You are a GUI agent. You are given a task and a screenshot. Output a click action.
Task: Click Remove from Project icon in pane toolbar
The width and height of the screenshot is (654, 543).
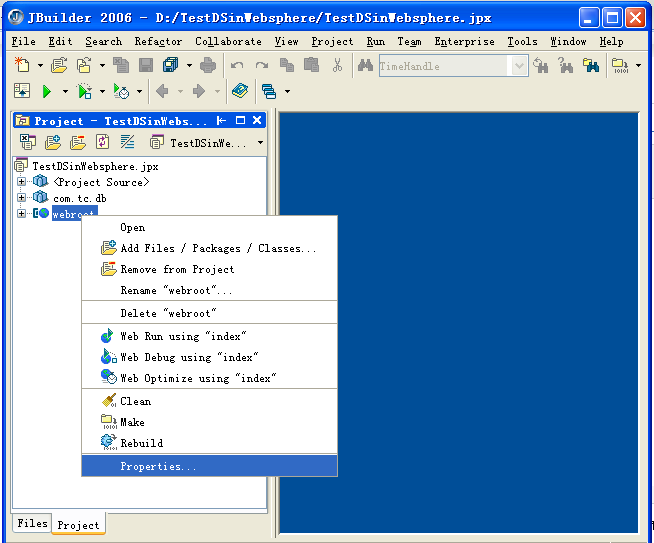78,142
